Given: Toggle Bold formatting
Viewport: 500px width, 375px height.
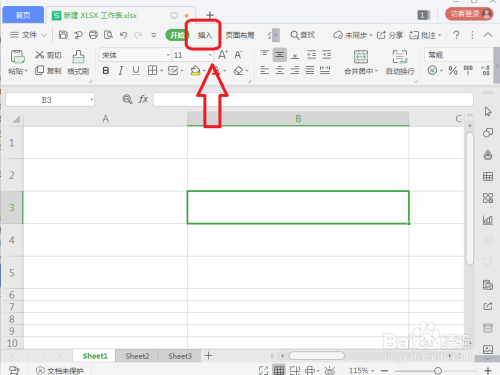Looking at the screenshot, I should (x=106, y=70).
